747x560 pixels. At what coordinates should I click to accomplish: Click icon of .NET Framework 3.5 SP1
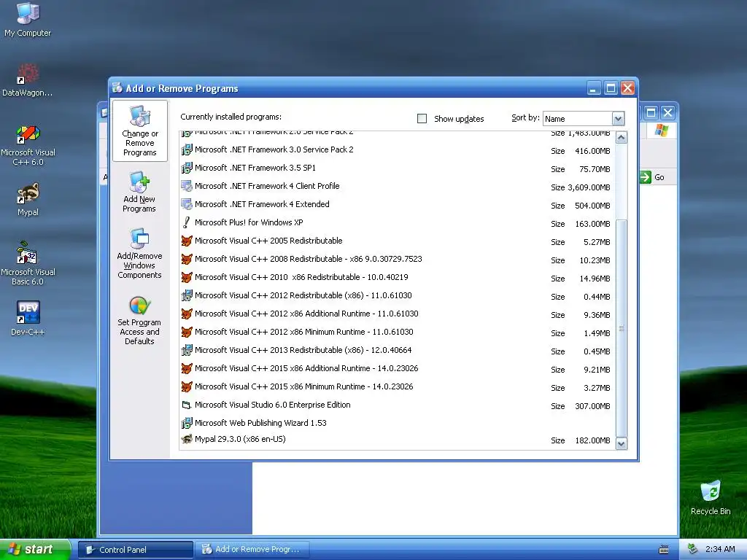(187, 168)
